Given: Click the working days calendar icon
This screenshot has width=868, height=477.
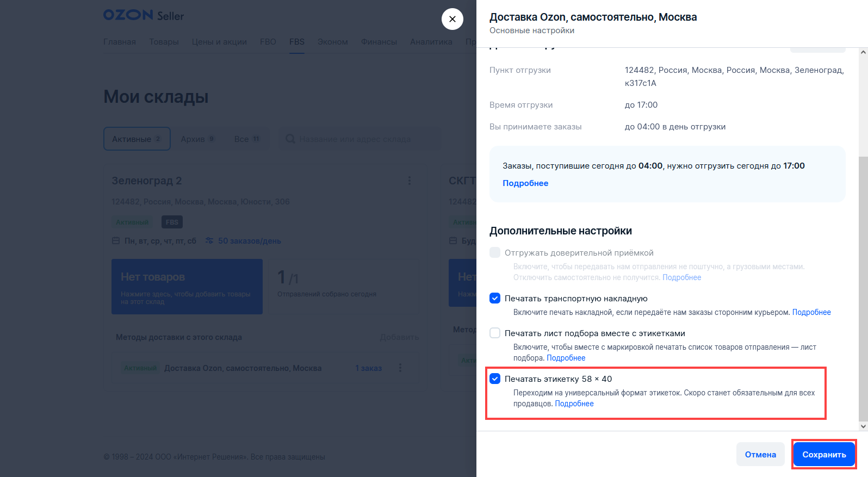Looking at the screenshot, I should [x=116, y=241].
